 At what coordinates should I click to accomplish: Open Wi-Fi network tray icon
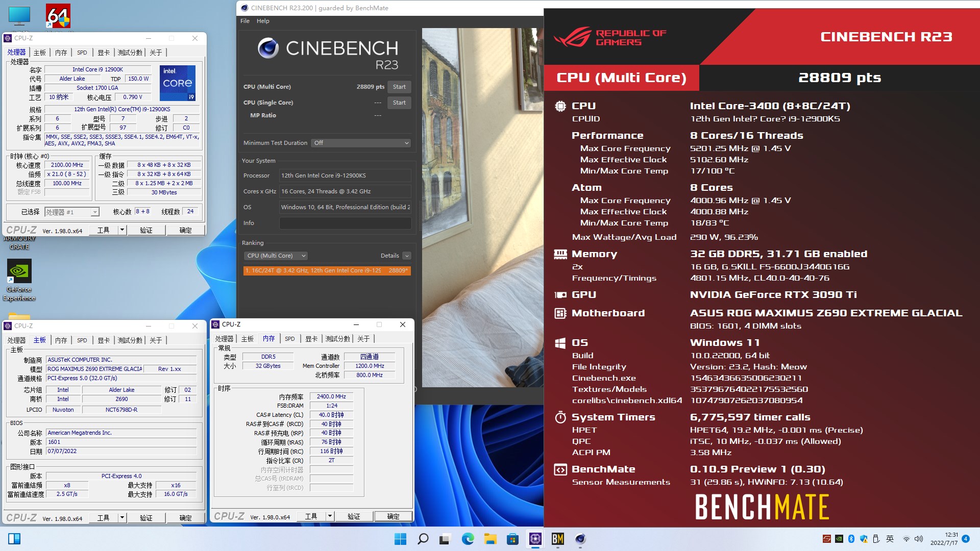(906, 539)
